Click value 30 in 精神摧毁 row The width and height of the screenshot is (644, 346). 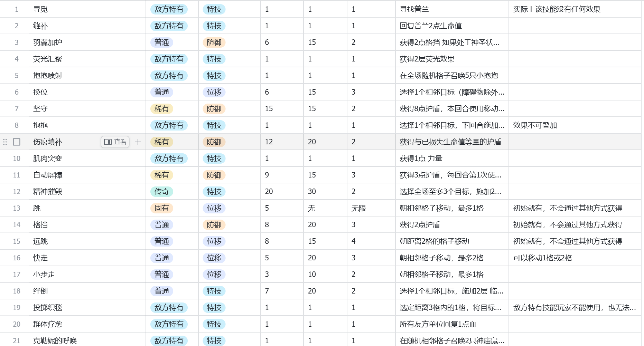coord(312,192)
